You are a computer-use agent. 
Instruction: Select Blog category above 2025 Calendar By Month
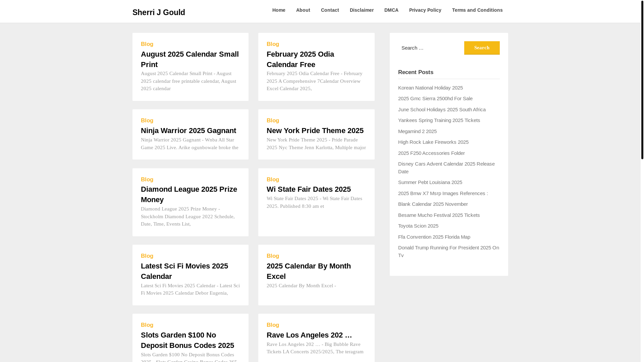coord(273,256)
